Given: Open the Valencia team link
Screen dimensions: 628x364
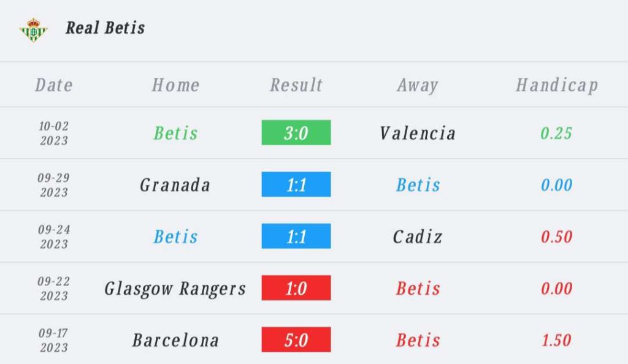Looking at the screenshot, I should (x=418, y=133).
